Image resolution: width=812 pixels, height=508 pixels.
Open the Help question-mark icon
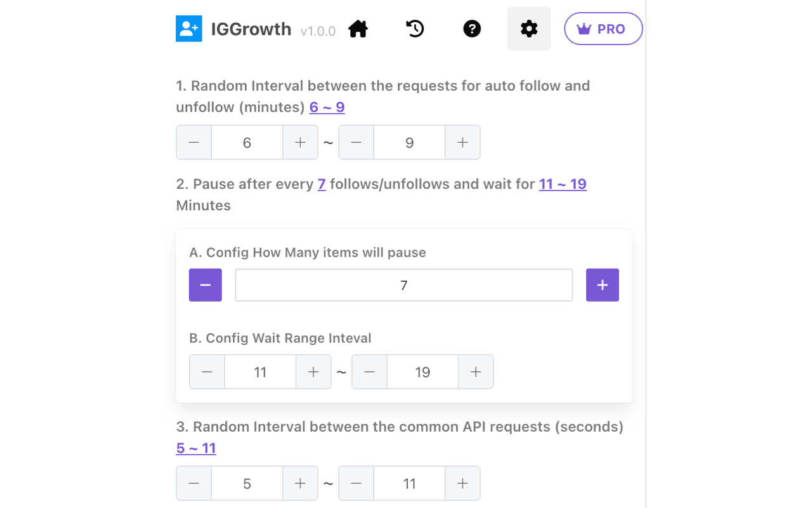472,29
